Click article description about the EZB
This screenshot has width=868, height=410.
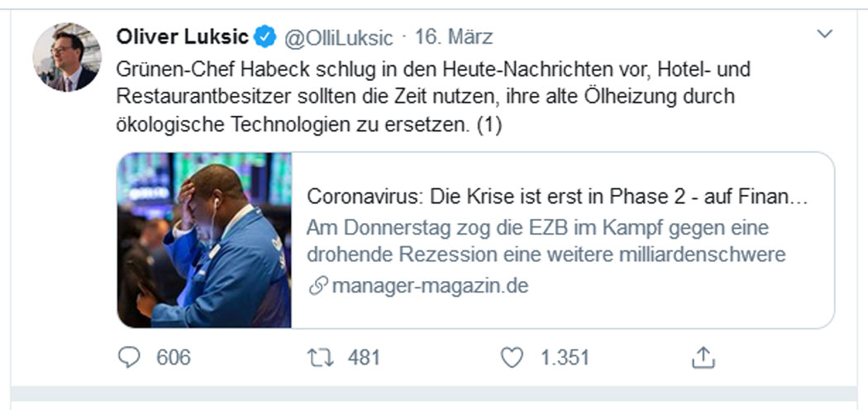pyautogui.click(x=546, y=241)
